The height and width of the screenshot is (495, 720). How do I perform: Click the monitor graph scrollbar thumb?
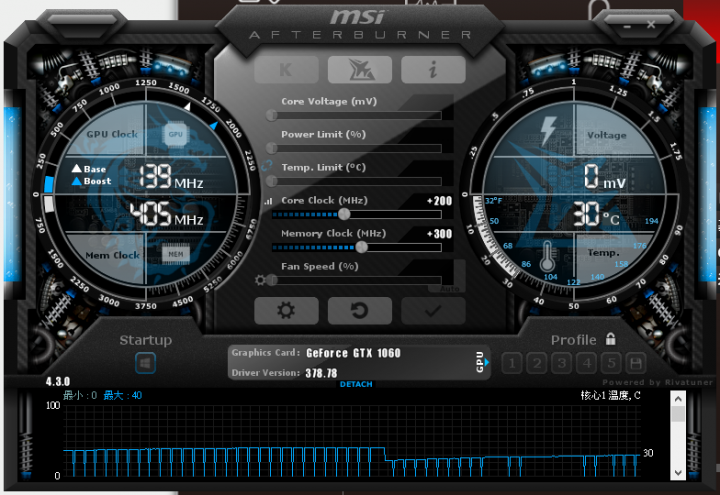(x=678, y=413)
